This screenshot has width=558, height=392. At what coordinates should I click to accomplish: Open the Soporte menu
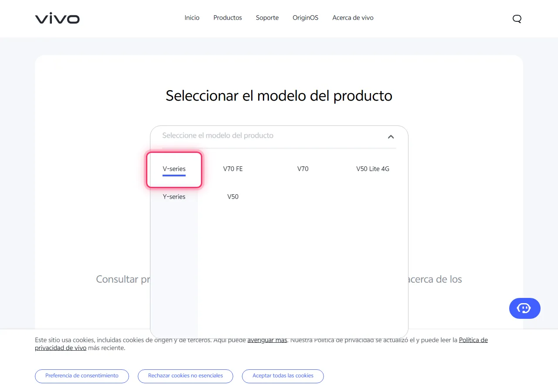coord(267,18)
